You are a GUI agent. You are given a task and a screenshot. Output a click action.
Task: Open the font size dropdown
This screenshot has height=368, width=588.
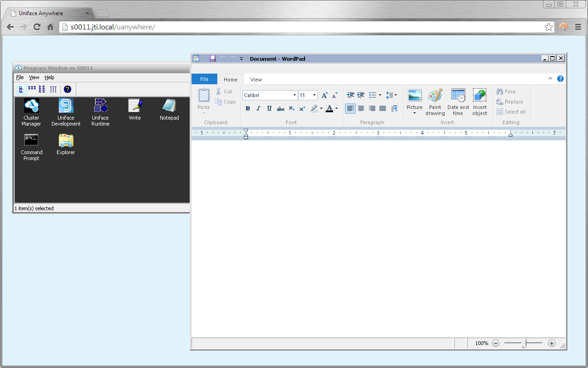tap(314, 95)
